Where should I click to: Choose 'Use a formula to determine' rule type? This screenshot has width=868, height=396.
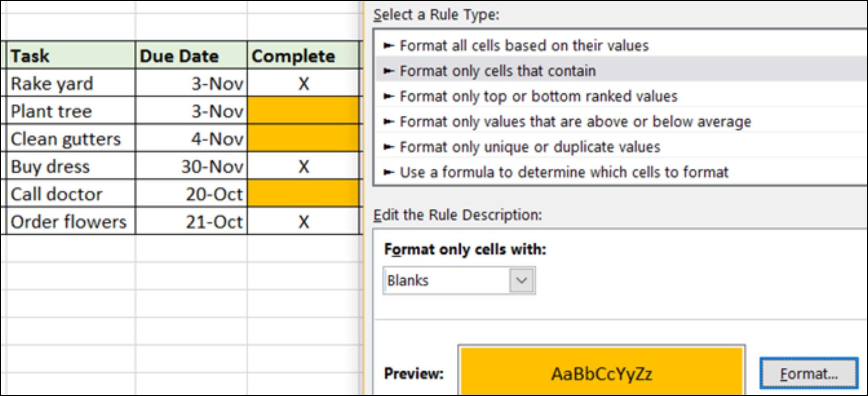pyautogui.click(x=563, y=172)
